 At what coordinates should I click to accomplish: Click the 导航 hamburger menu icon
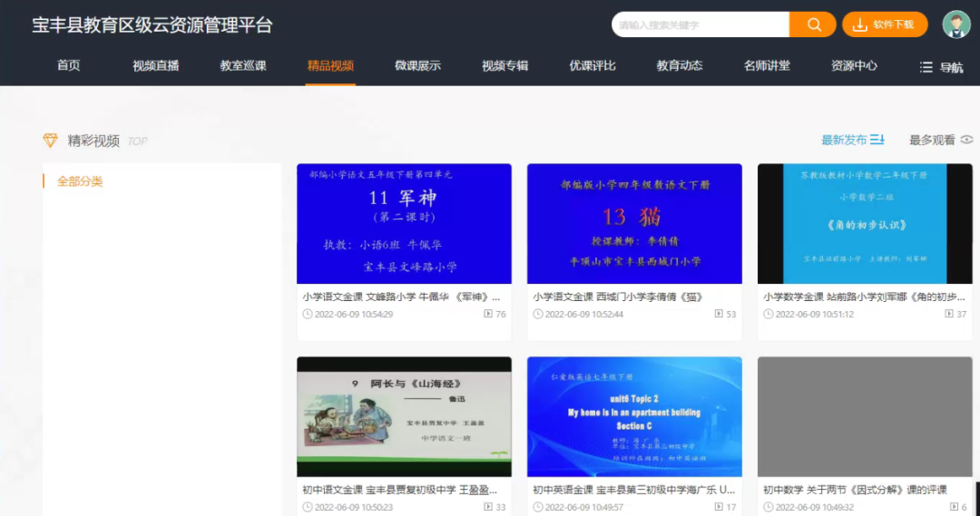pyautogui.click(x=926, y=67)
